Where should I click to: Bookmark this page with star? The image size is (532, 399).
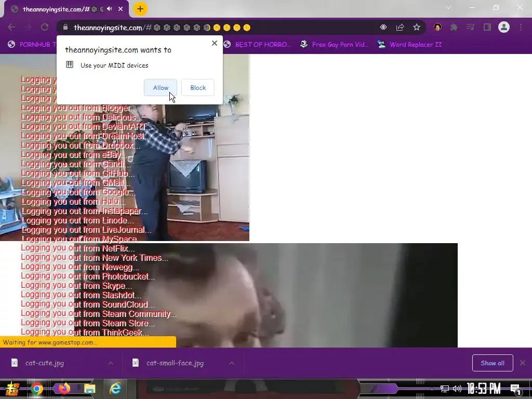point(417,27)
